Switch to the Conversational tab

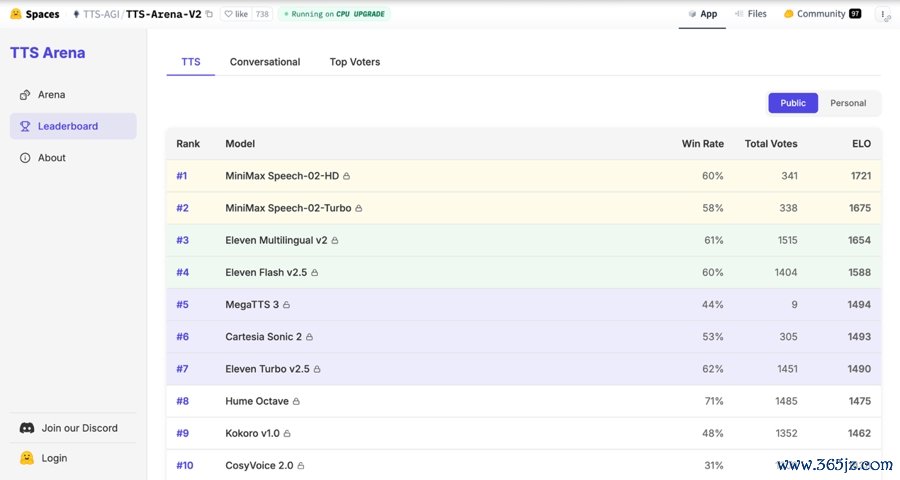[265, 62]
